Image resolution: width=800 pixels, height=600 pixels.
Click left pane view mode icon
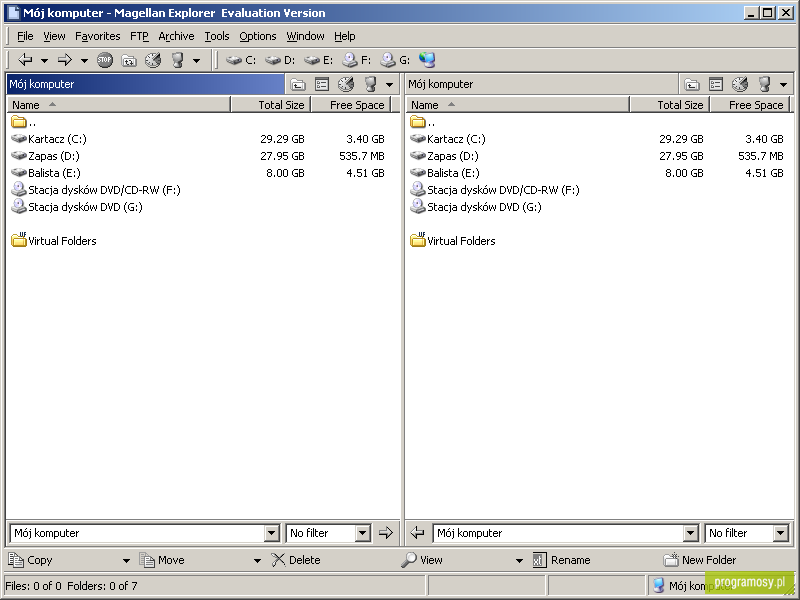coord(322,84)
